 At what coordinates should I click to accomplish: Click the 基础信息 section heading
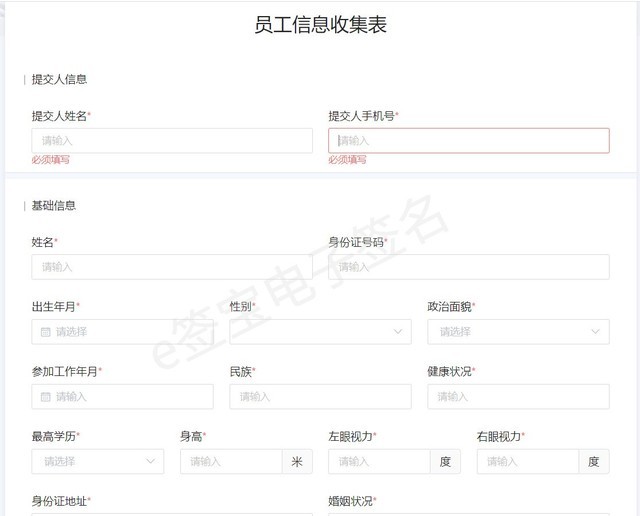click(54, 206)
